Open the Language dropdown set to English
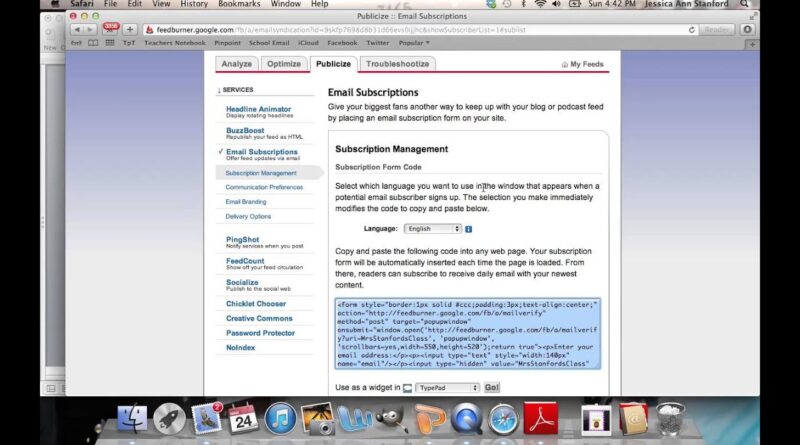The height and width of the screenshot is (445, 800). [x=433, y=229]
